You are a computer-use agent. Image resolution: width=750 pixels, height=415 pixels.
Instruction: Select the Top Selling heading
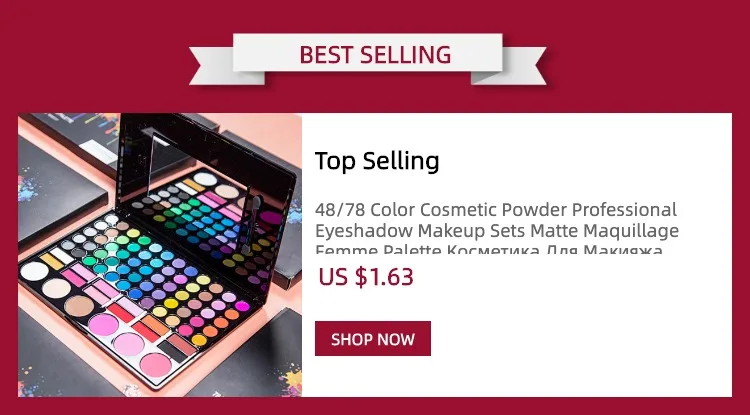377,161
